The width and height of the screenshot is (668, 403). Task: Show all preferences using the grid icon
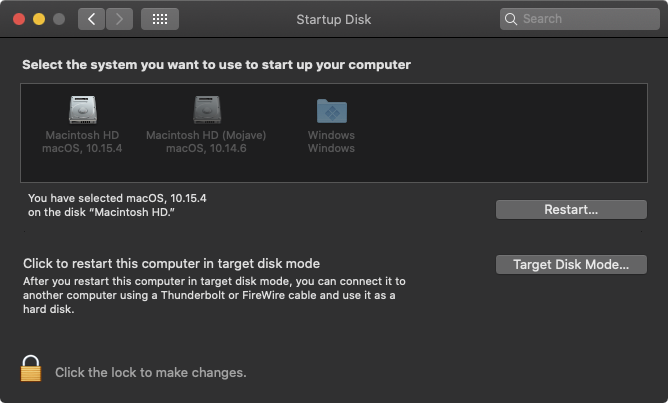pos(160,19)
